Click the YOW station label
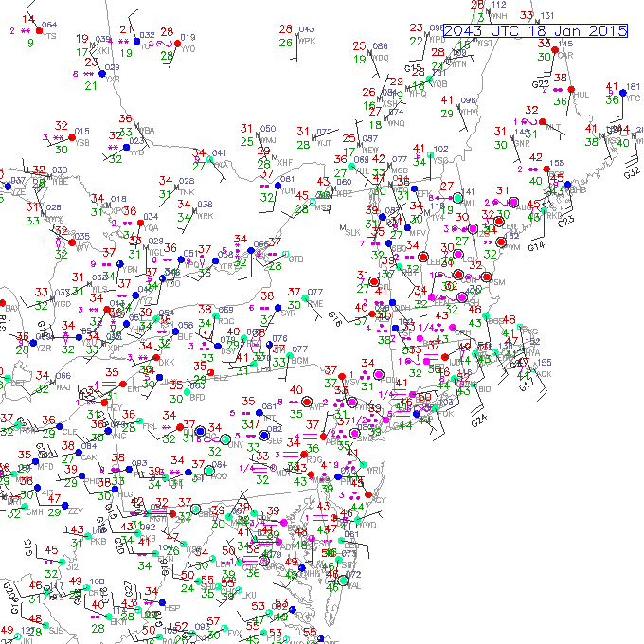The height and width of the screenshot is (644, 644). (x=288, y=191)
